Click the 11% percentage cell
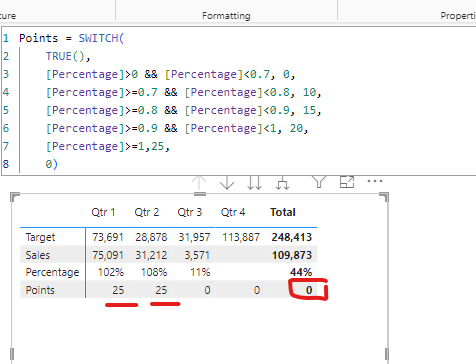Screen dimensions: 476x364 coord(200,272)
